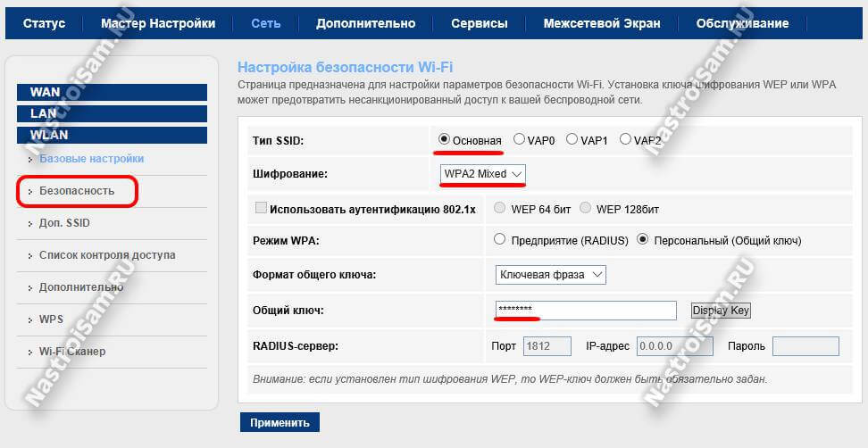Expand the LAN sidebar section
This screenshot has width=868, height=448.
(x=112, y=113)
